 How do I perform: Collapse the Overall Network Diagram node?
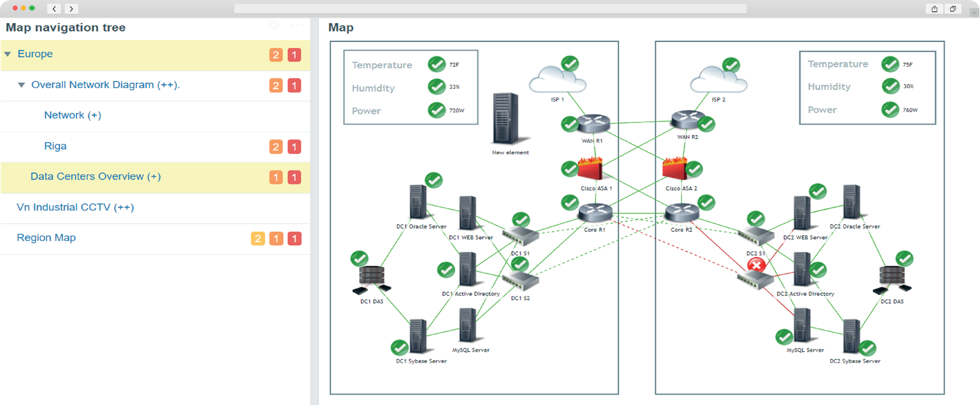click(x=21, y=85)
